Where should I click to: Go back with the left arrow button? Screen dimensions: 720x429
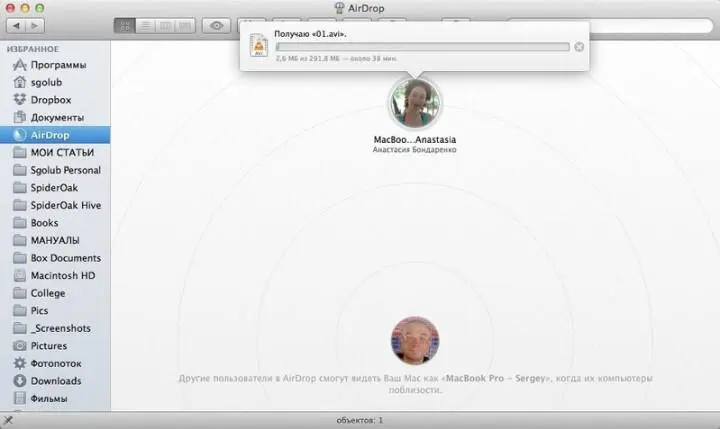point(16,26)
